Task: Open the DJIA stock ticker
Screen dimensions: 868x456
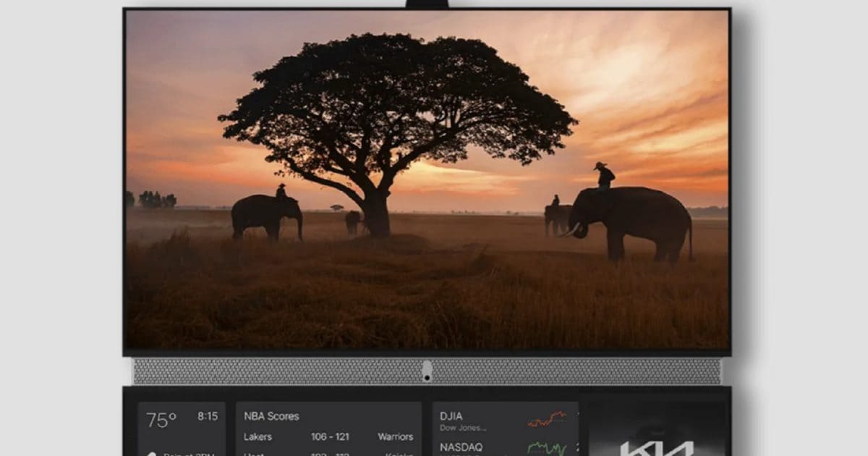Action: coord(451,416)
